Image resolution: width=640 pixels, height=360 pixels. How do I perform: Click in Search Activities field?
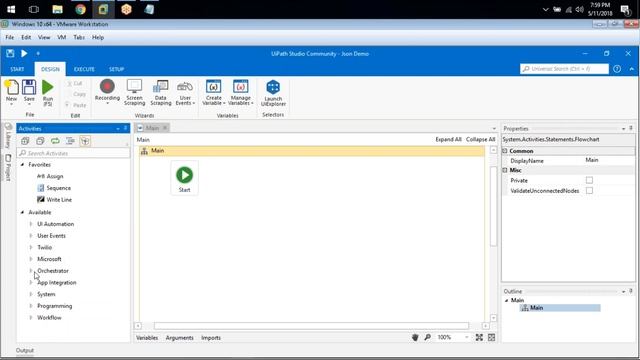[x=73, y=153]
